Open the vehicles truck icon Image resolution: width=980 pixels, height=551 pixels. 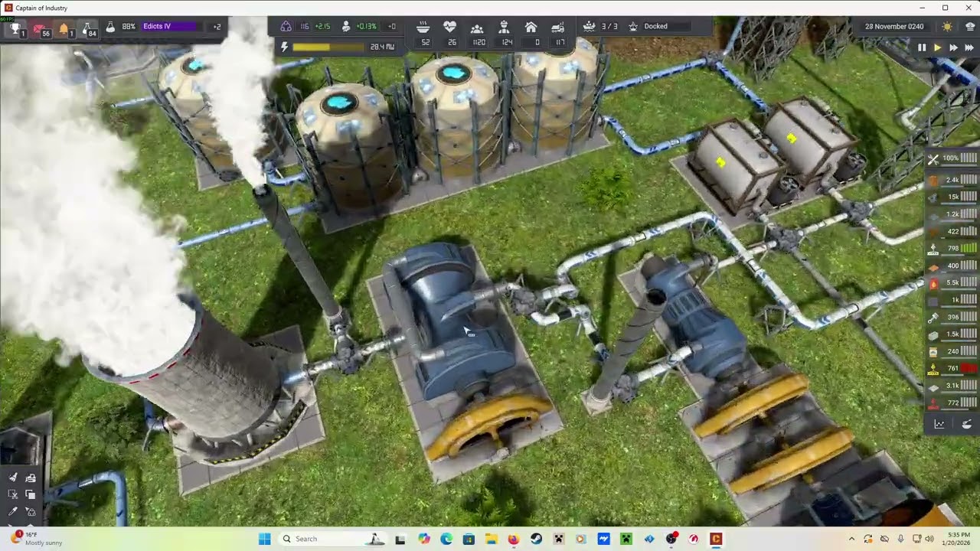click(558, 27)
